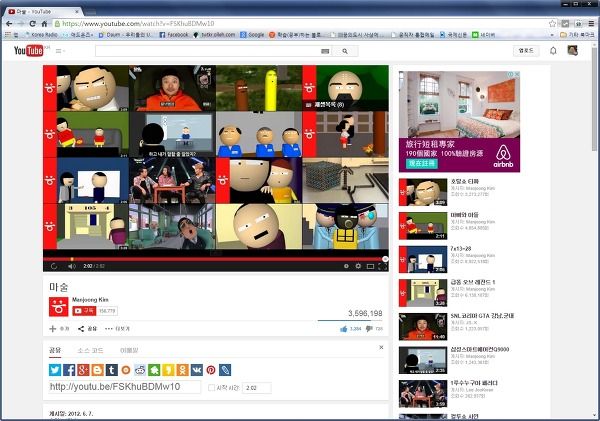Switch to the embed source code tab

[90, 350]
